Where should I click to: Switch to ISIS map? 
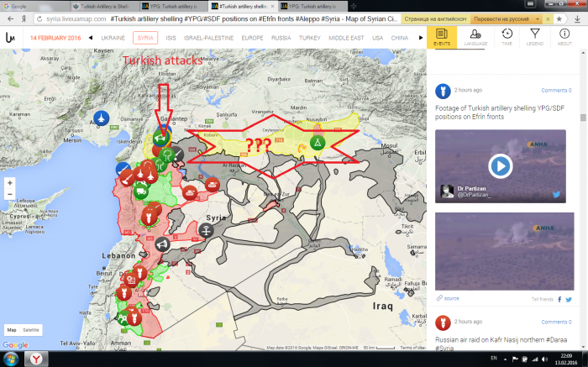tap(171, 38)
